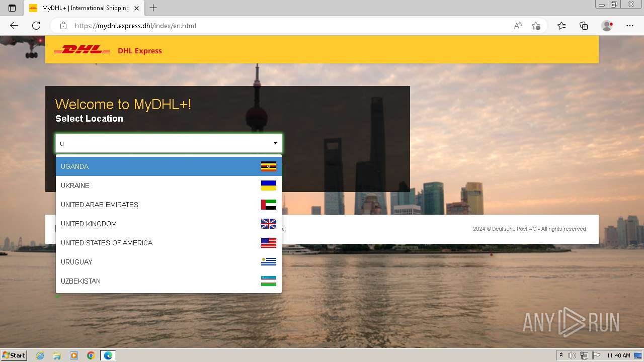The width and height of the screenshot is (644, 362).
Task: Select URUGUAY in the location dropdown
Action: click(169, 262)
